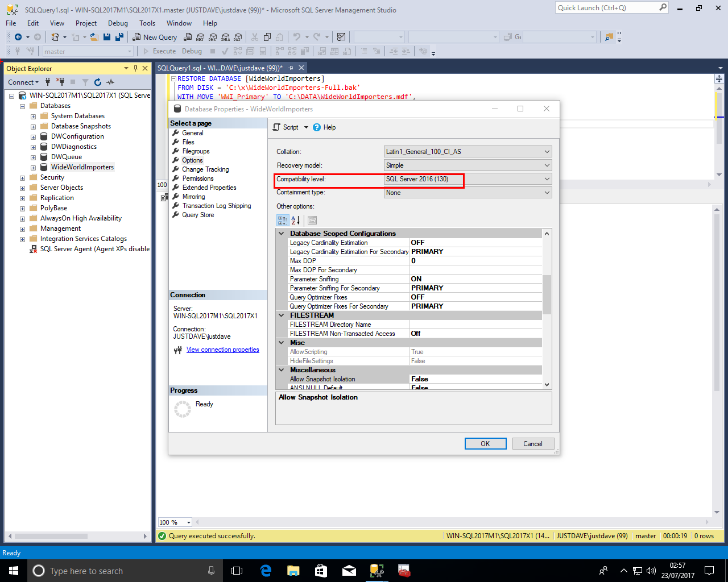Image resolution: width=728 pixels, height=582 pixels.
Task: Click the OK button
Action: pos(485,444)
